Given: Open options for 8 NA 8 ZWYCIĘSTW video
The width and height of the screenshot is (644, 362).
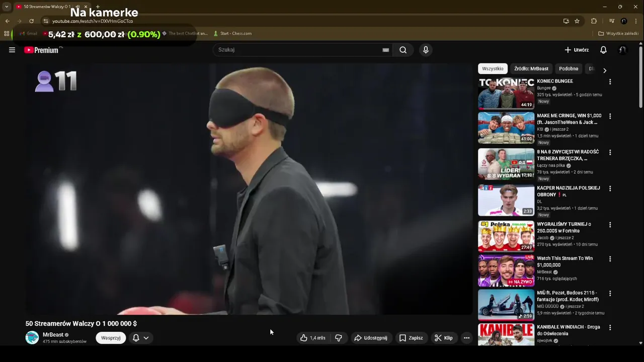Looking at the screenshot, I should [610, 152].
